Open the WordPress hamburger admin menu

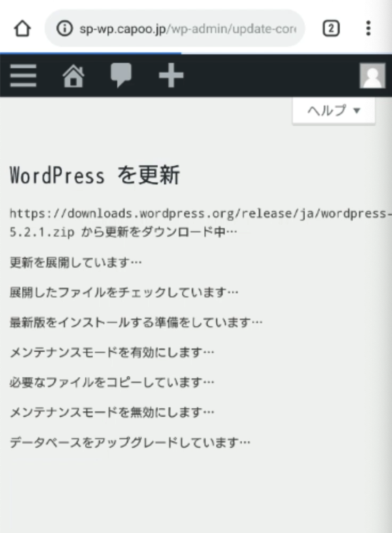pos(23,76)
